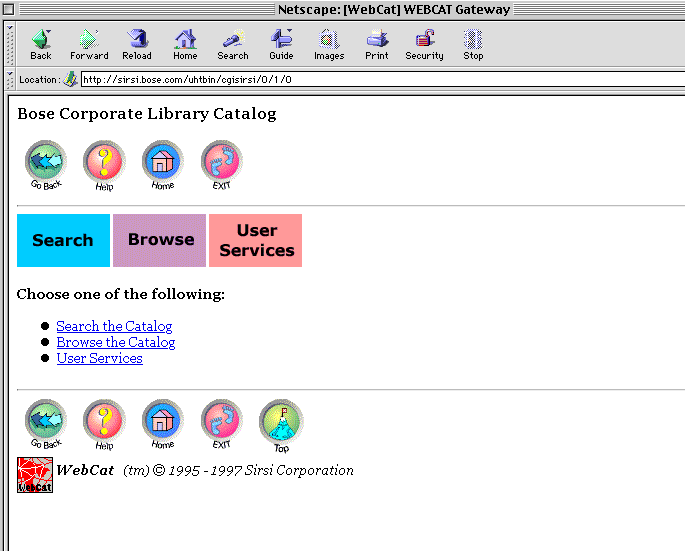This screenshot has height=551, width=685.
Task: Click the top WebCat Home house icon
Action: pyautogui.click(x=162, y=163)
